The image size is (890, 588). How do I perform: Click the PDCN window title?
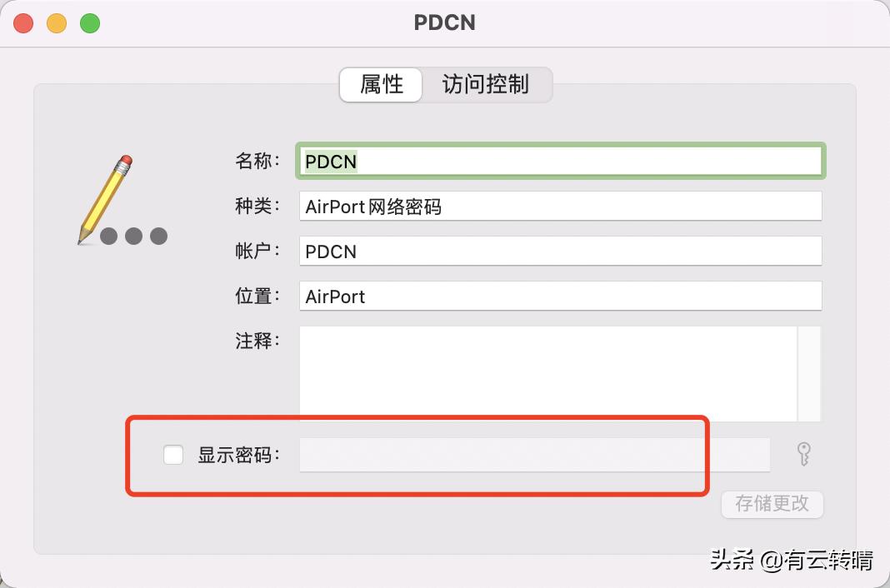click(444, 22)
